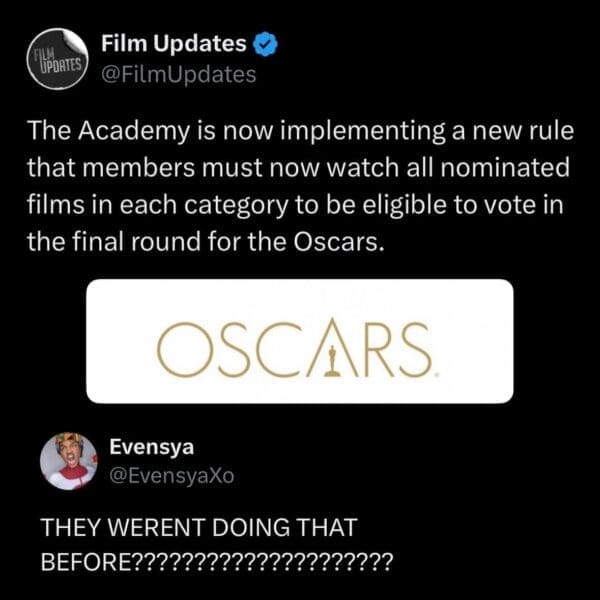Viewport: 600px width, 600px height.
Task: Click the Evensya display name
Action: [x=152, y=447]
